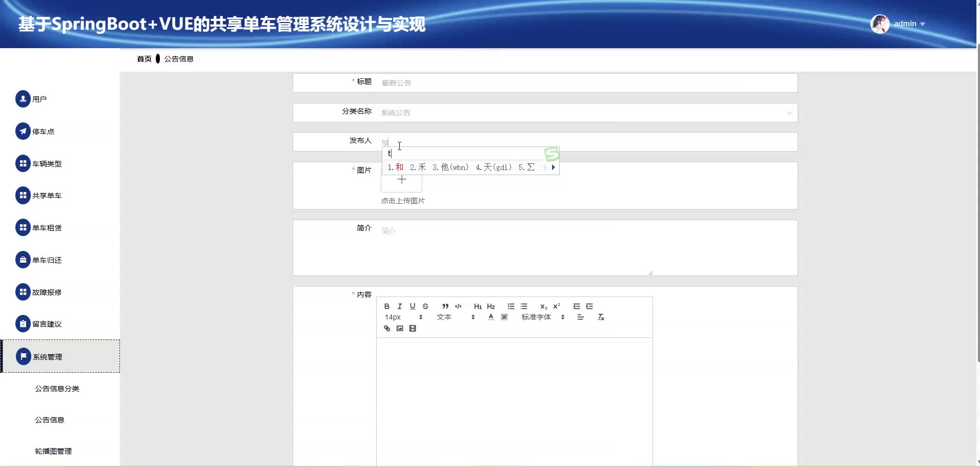Open the 标准字体 font family dropdown

(x=543, y=317)
